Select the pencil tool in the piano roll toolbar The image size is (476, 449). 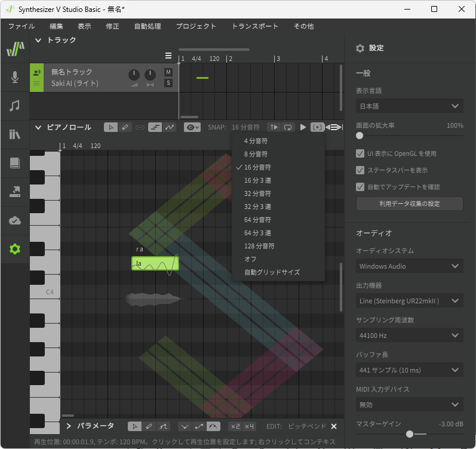[125, 127]
